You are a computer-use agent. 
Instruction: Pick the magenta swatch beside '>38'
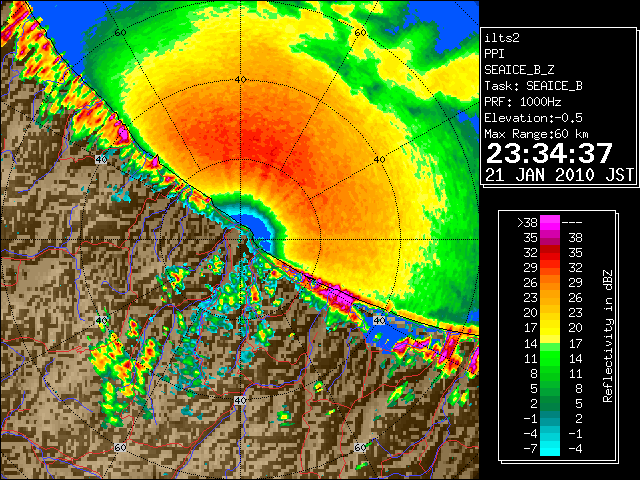click(550, 223)
